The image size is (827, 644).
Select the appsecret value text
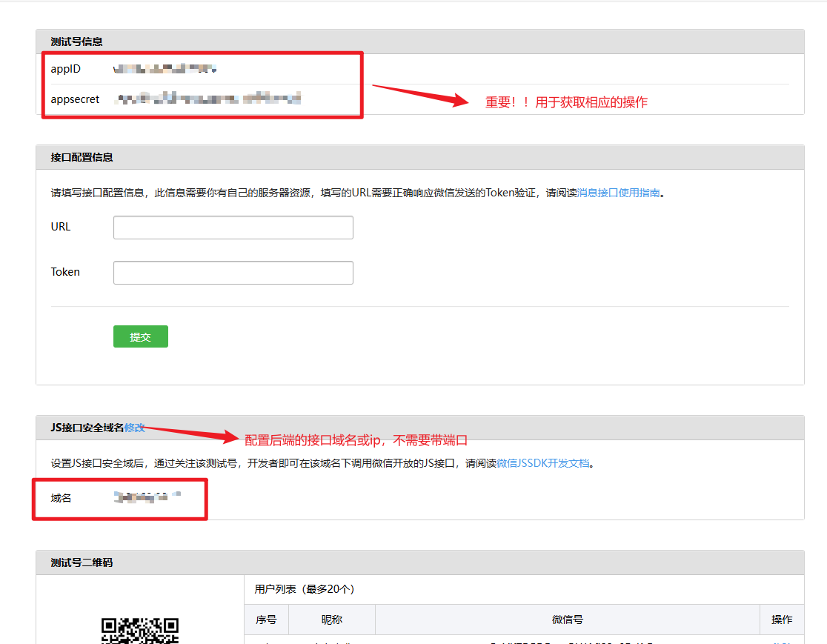coord(207,99)
